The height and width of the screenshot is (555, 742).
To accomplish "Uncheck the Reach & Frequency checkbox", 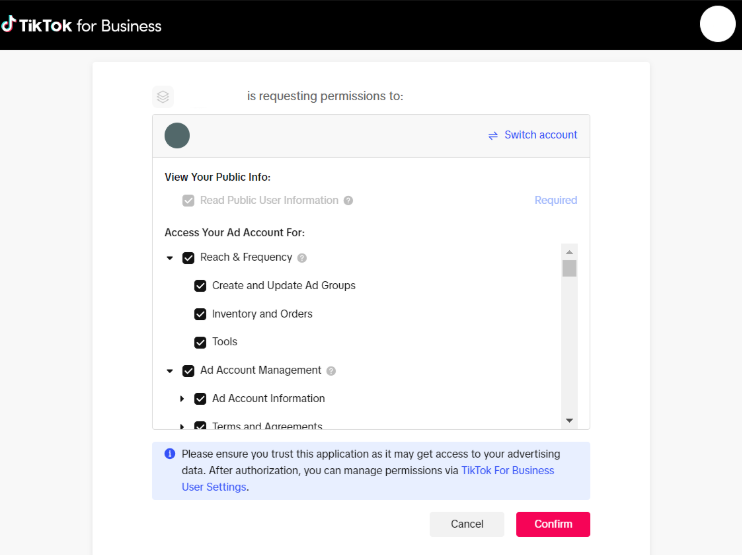I will click(188, 258).
